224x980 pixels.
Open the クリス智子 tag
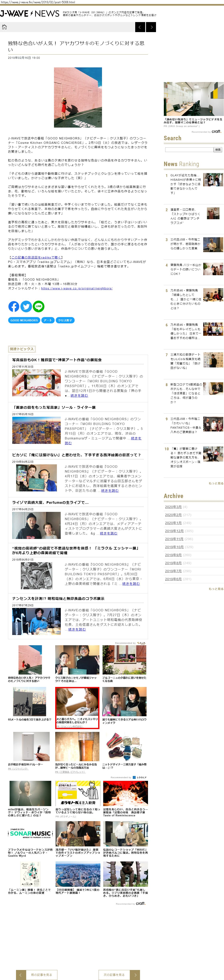[65, 320]
